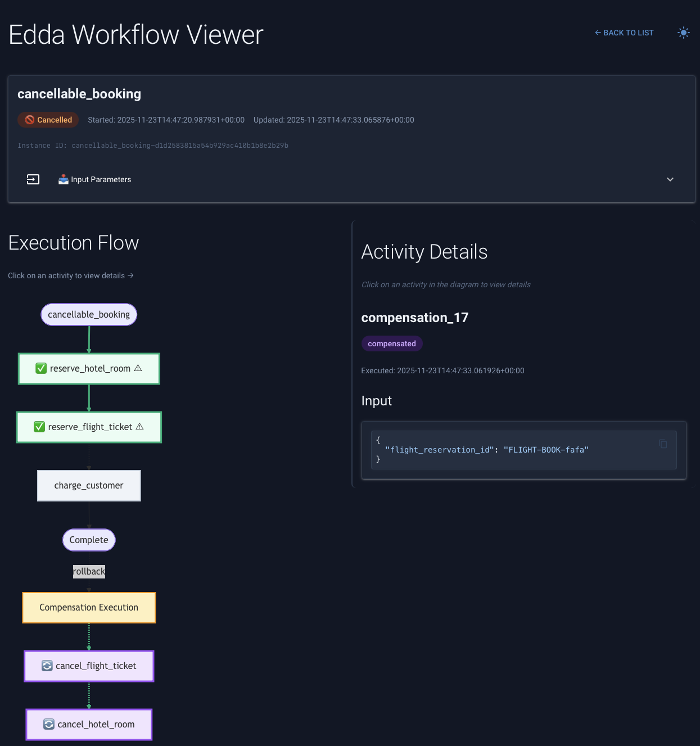The image size is (700, 746).
Task: Click the Cancelled status prohibited icon
Action: click(30, 120)
